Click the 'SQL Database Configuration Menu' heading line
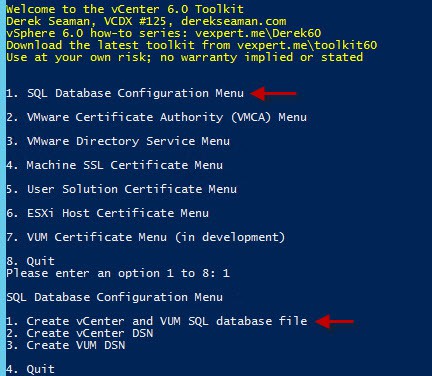Image resolution: width=432 pixels, height=376 pixels. pos(114,297)
